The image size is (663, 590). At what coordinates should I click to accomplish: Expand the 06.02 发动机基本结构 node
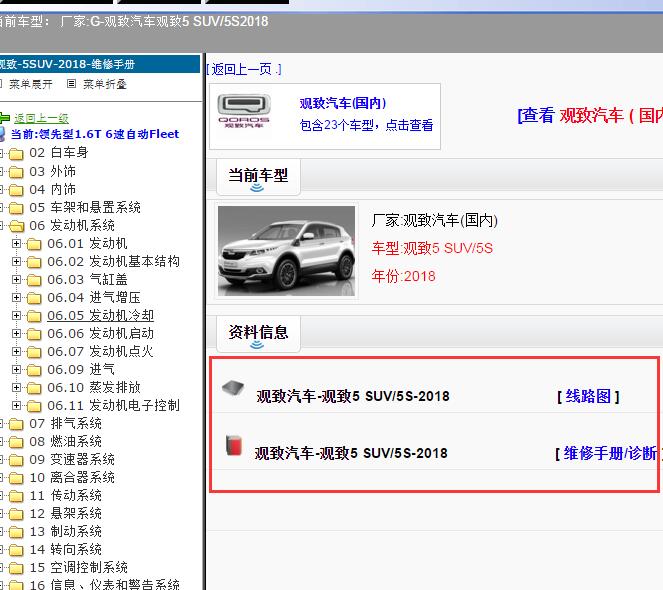tap(16, 261)
